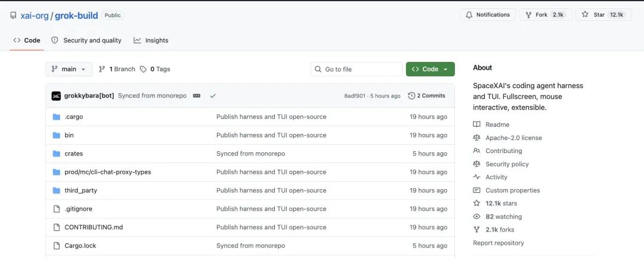Screen dimensions: 644x259
Task: View the 2 Commits history
Action: [426, 95]
